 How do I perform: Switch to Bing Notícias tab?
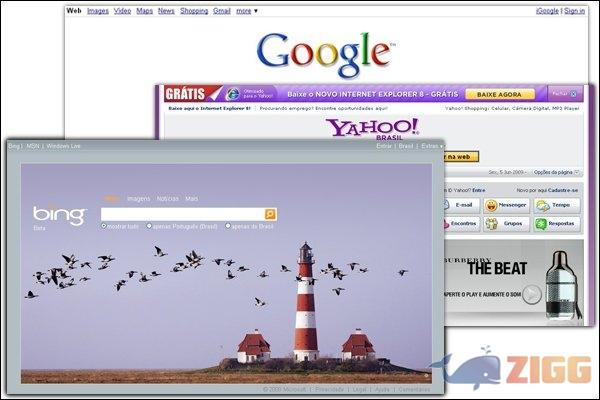(x=168, y=199)
